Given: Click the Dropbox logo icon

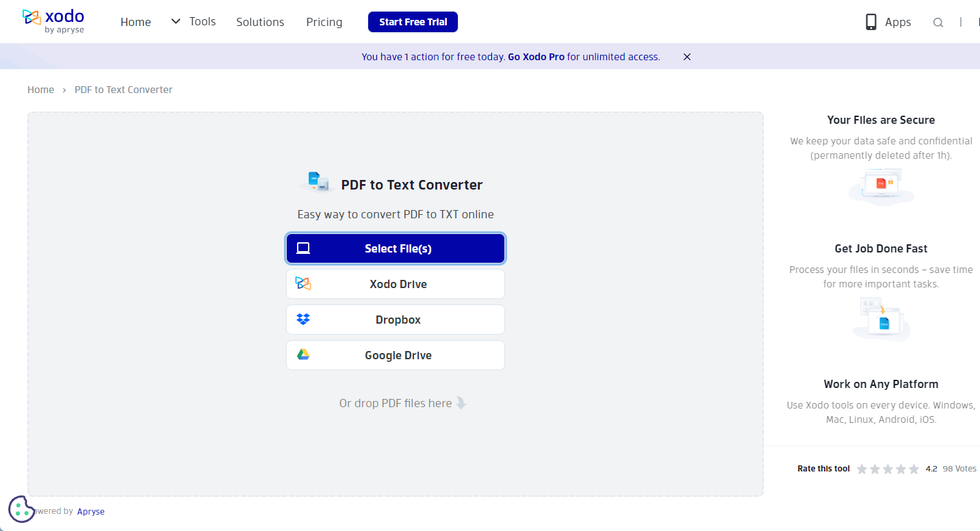Looking at the screenshot, I should point(303,320).
